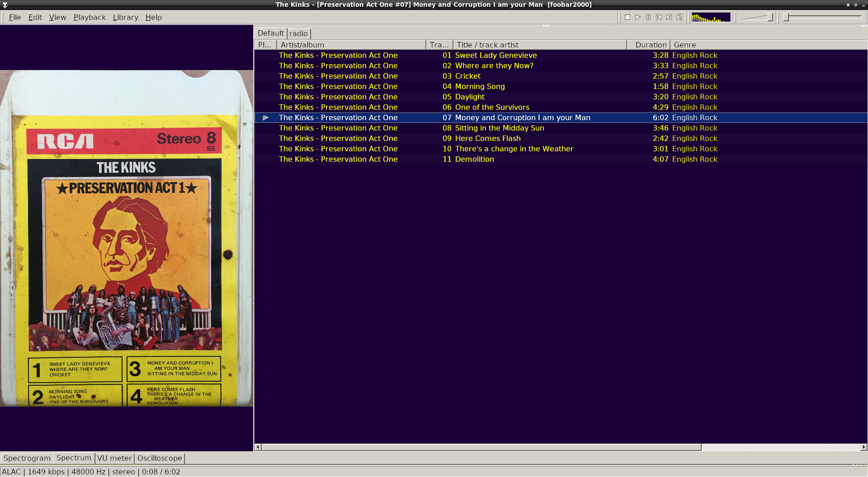Sort by Title / track artist header
The width and height of the screenshot is (868, 477).
click(x=540, y=45)
